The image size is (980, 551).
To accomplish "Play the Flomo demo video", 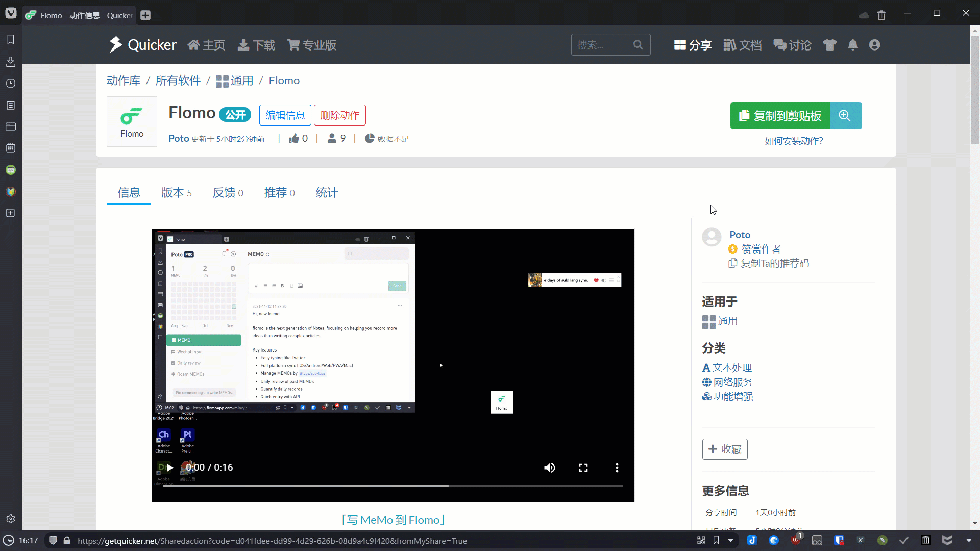I will pyautogui.click(x=170, y=468).
